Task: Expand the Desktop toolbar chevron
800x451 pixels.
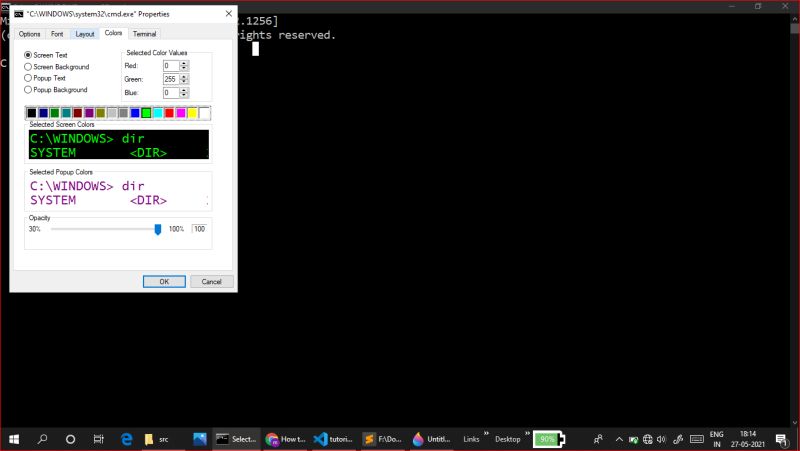Action: tap(528, 434)
